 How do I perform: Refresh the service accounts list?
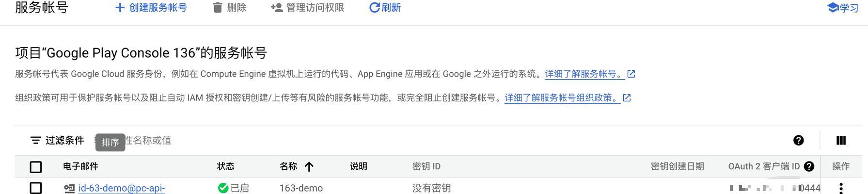(x=385, y=8)
